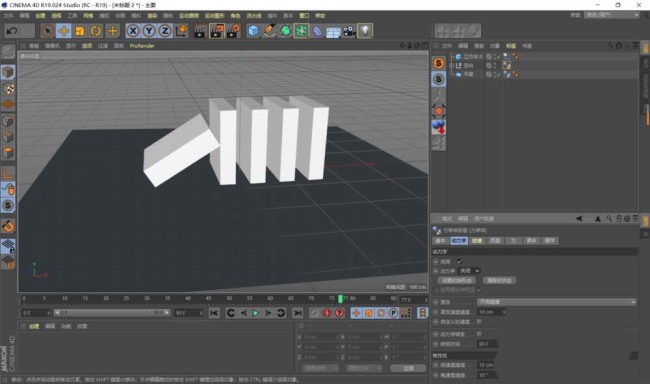This screenshot has height=384, width=650.
Task: Open the ProRender viewport menu
Action: pyautogui.click(x=142, y=46)
